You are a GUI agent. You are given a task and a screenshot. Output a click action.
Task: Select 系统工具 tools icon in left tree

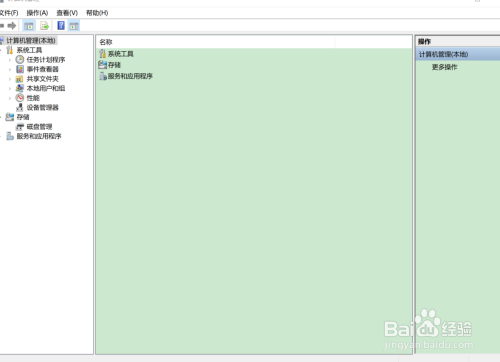10,50
